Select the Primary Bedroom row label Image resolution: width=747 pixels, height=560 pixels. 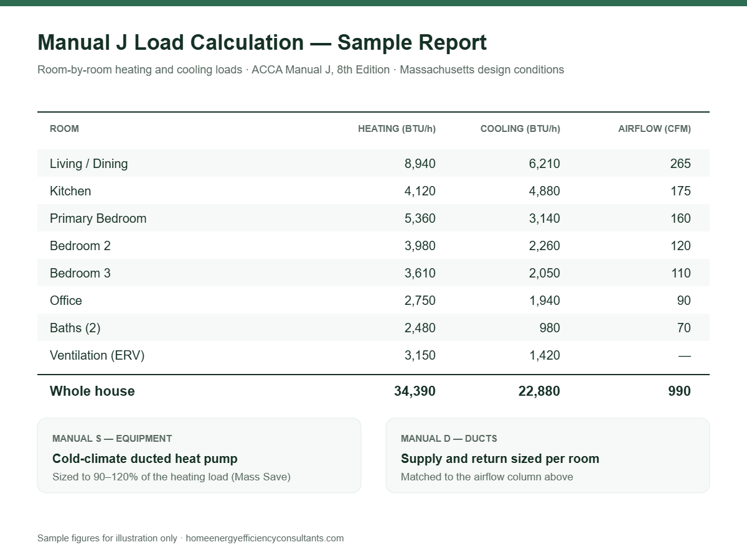click(98, 218)
